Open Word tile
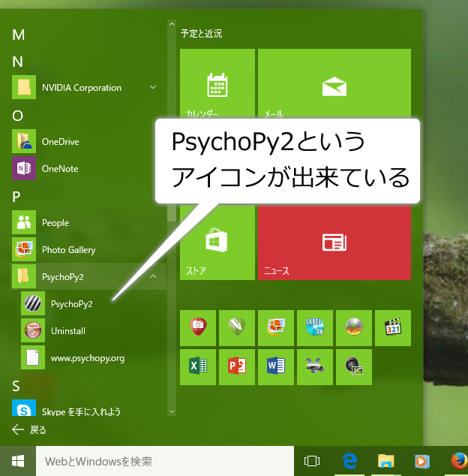 (276, 367)
